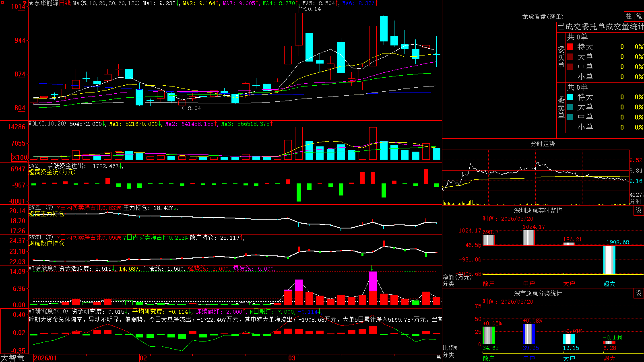The height and width of the screenshot is (362, 644).
Task: Click the 东华能源 stock name
Action: [x=46, y=3]
